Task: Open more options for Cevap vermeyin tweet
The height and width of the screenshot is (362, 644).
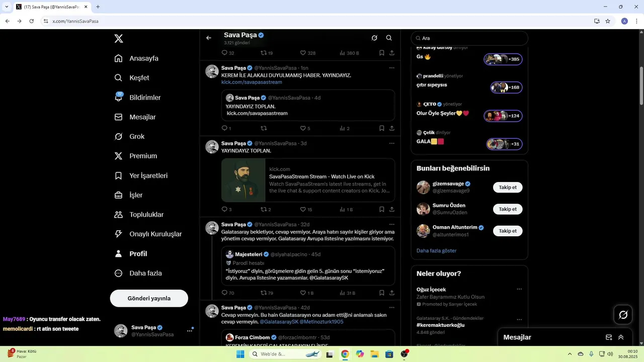Action: pos(392,307)
